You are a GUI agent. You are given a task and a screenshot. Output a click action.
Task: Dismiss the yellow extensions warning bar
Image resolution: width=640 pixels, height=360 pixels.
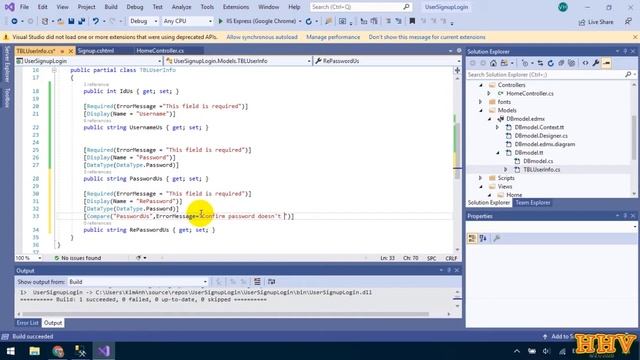(635, 37)
